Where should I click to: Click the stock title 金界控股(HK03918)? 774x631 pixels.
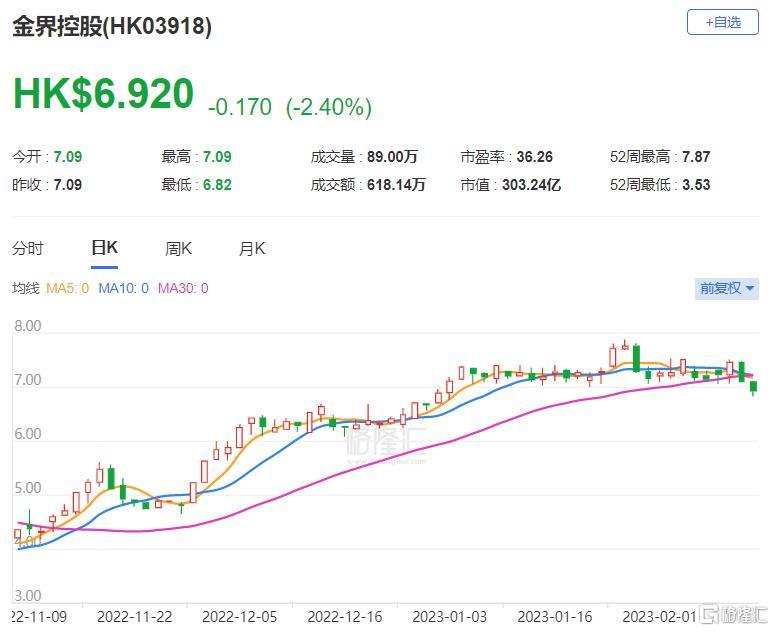[x=112, y=26]
